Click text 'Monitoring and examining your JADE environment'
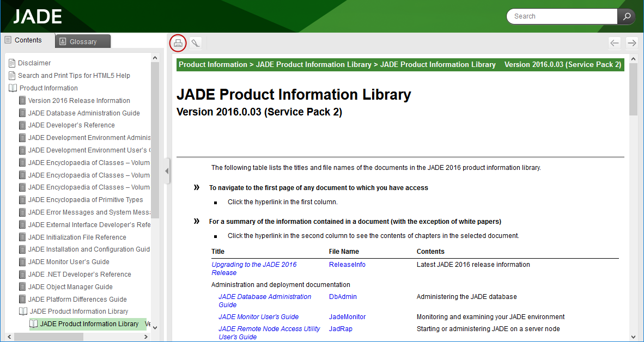The width and height of the screenshot is (644, 342). point(491,317)
